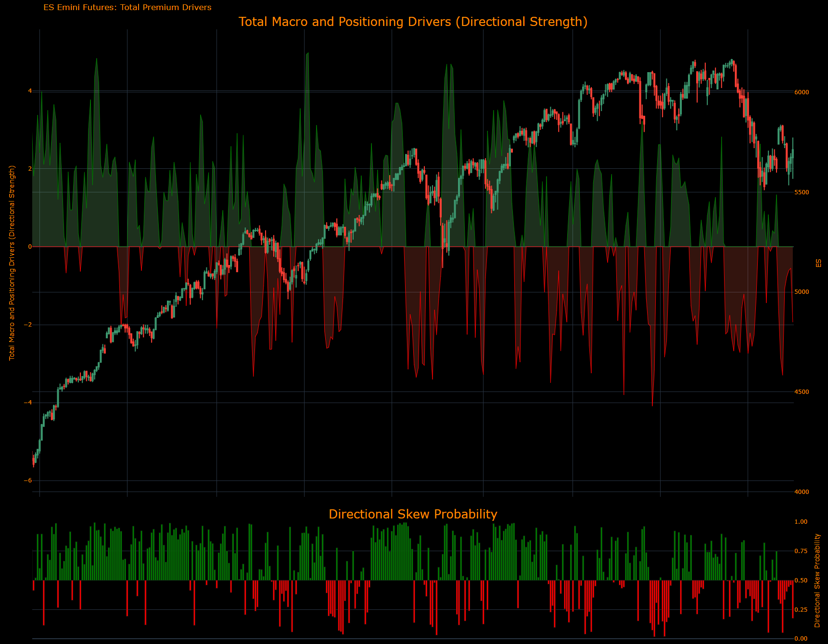This screenshot has height=644, width=828.
Task: Click left axis tick label '0'
Action: click(30, 247)
